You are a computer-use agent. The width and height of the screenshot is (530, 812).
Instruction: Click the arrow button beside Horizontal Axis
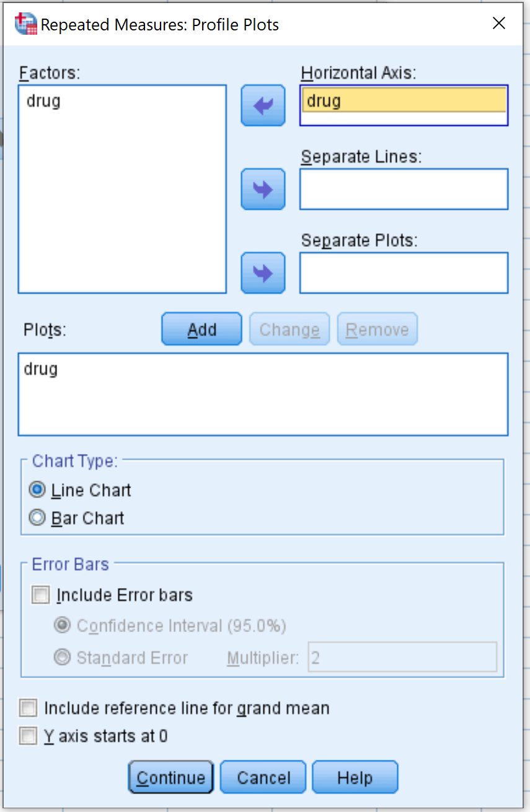click(x=263, y=105)
